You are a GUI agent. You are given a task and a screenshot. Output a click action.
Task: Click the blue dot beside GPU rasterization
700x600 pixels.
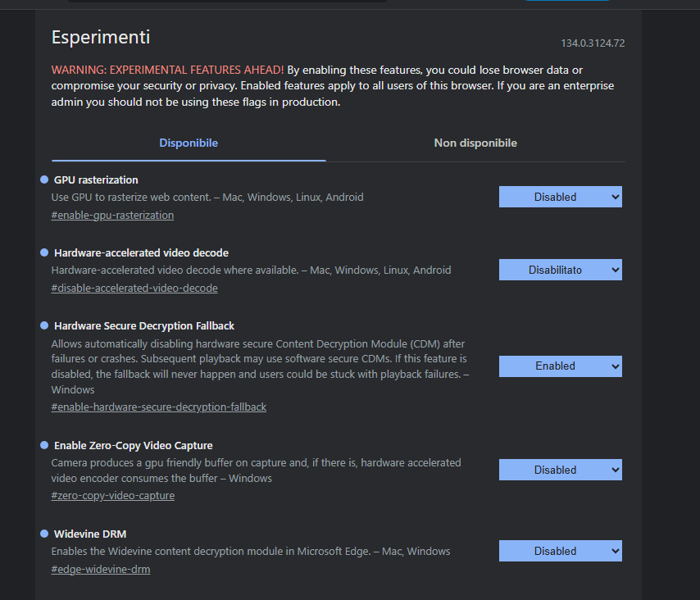click(44, 180)
